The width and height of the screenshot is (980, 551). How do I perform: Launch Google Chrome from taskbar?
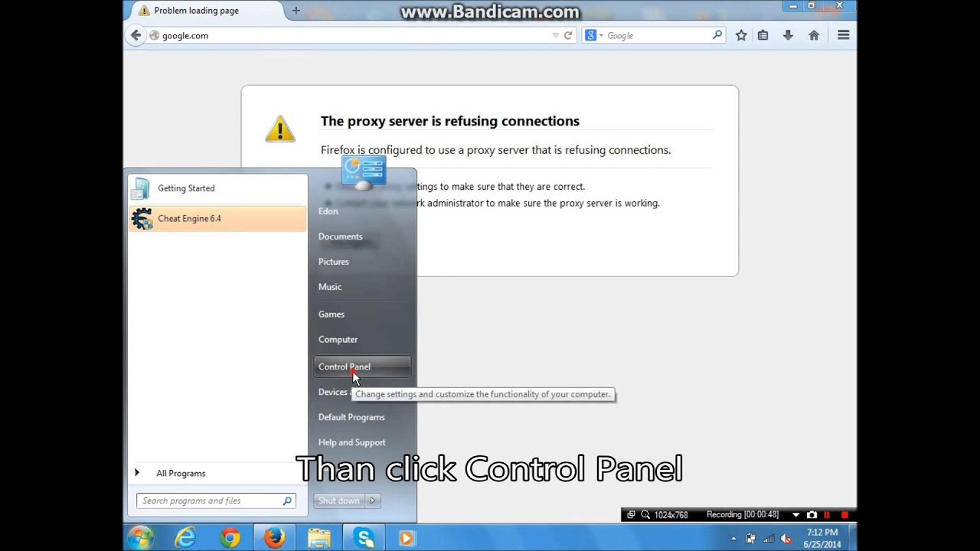230,538
